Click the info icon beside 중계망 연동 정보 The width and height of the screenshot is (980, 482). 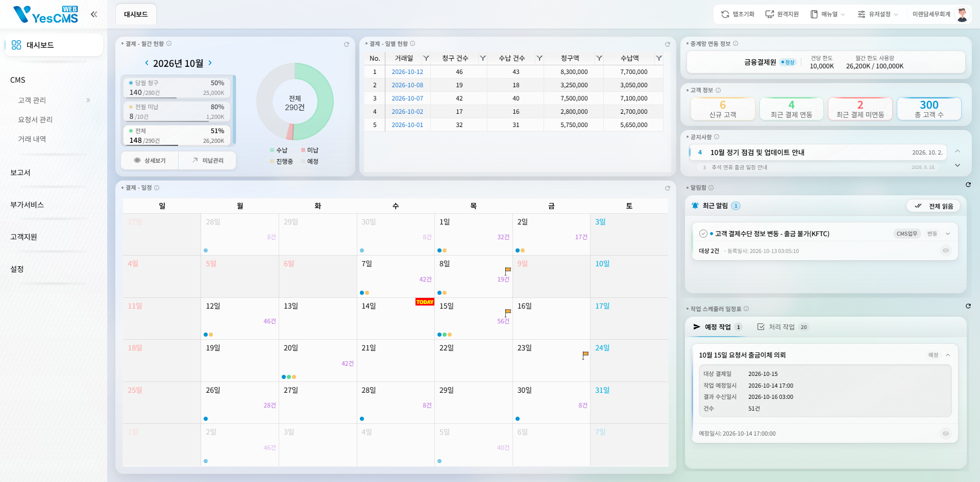tap(736, 43)
